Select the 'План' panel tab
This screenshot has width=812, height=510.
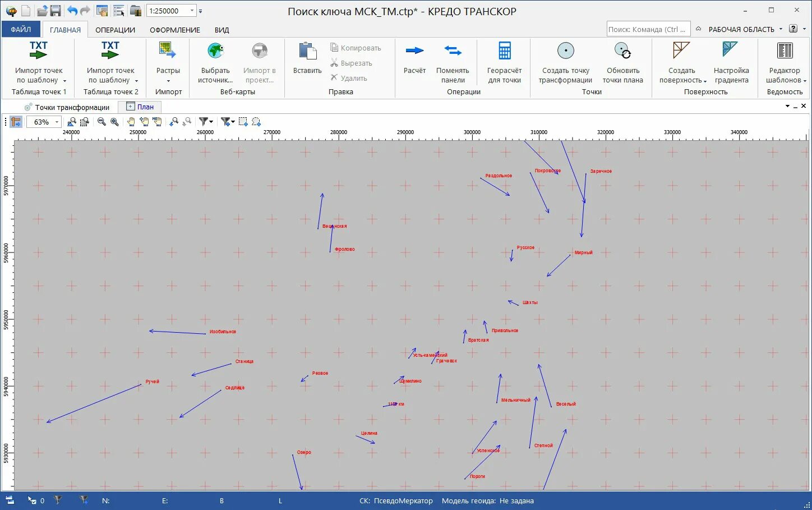pos(140,107)
